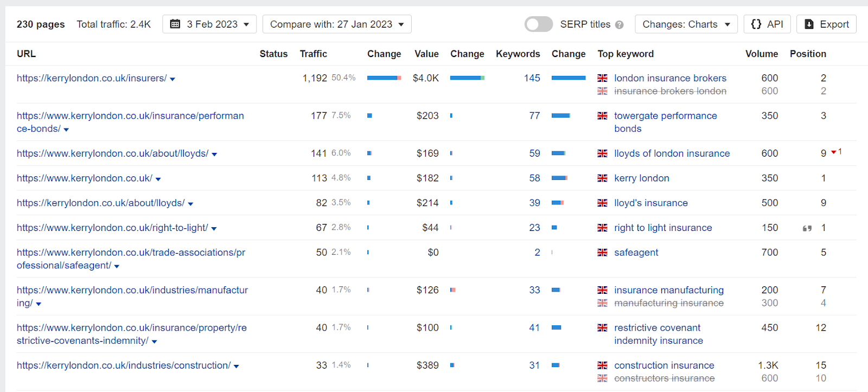The image size is (868, 392).
Task: Click UK flag beside 'towergate performance bonds'
Action: pos(602,115)
